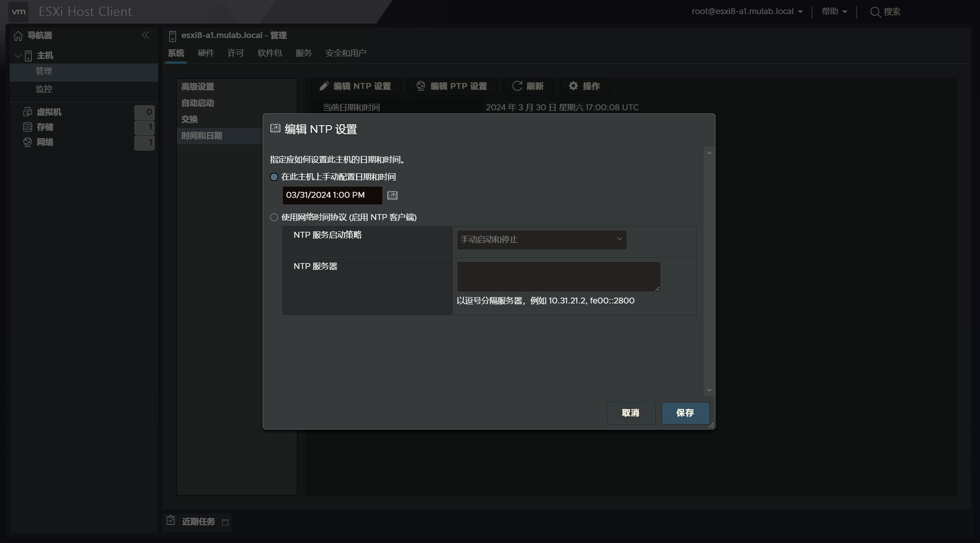This screenshot has width=980, height=543.
Task: Click the NTP servers text area
Action: (x=559, y=277)
